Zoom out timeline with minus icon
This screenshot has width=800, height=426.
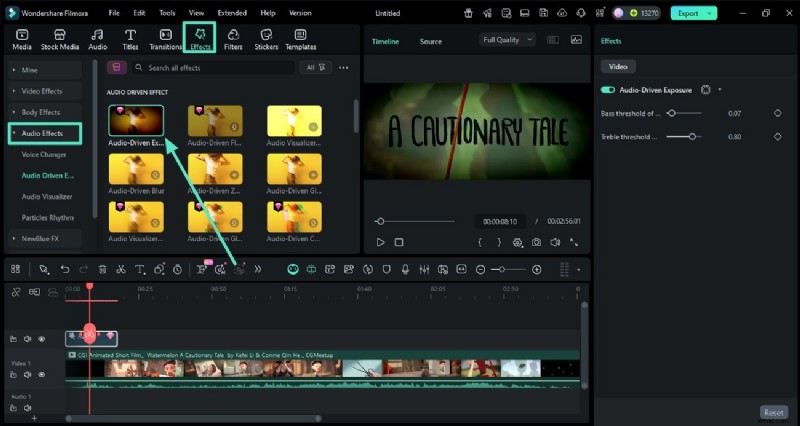(480, 270)
